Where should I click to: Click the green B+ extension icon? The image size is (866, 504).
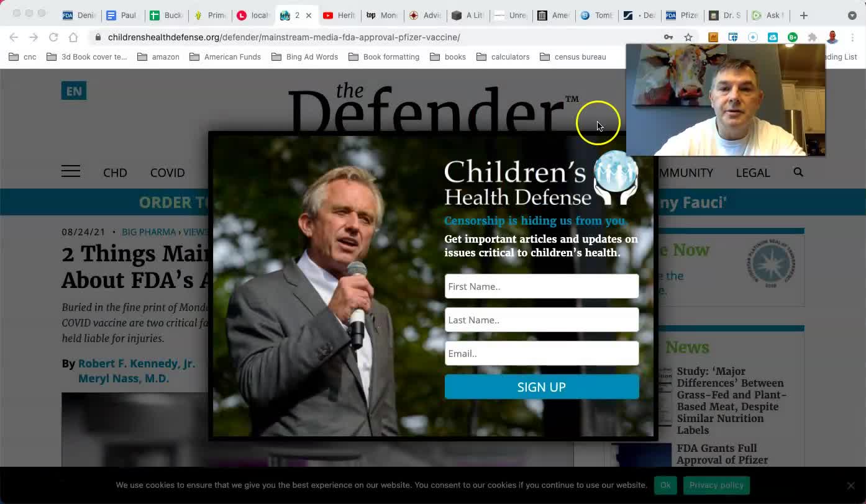(793, 37)
